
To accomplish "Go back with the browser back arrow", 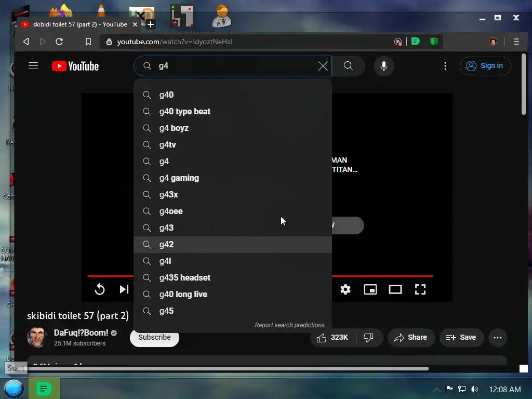I will (x=26, y=42).
